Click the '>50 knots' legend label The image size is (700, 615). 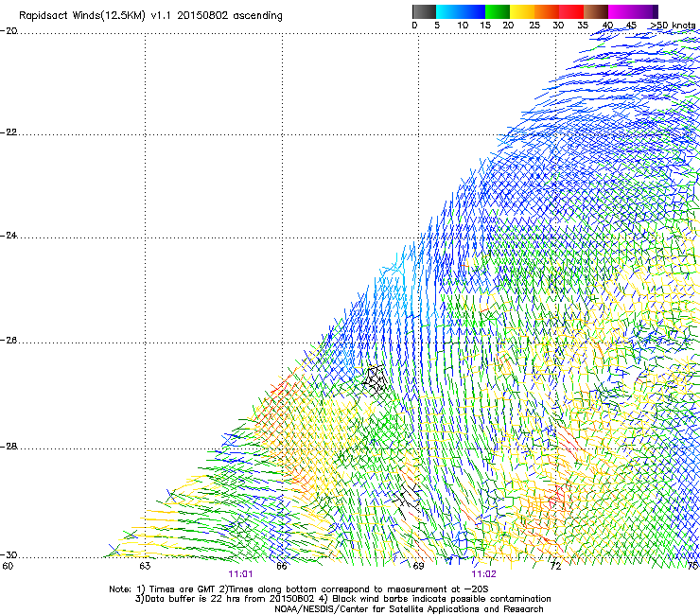674,26
